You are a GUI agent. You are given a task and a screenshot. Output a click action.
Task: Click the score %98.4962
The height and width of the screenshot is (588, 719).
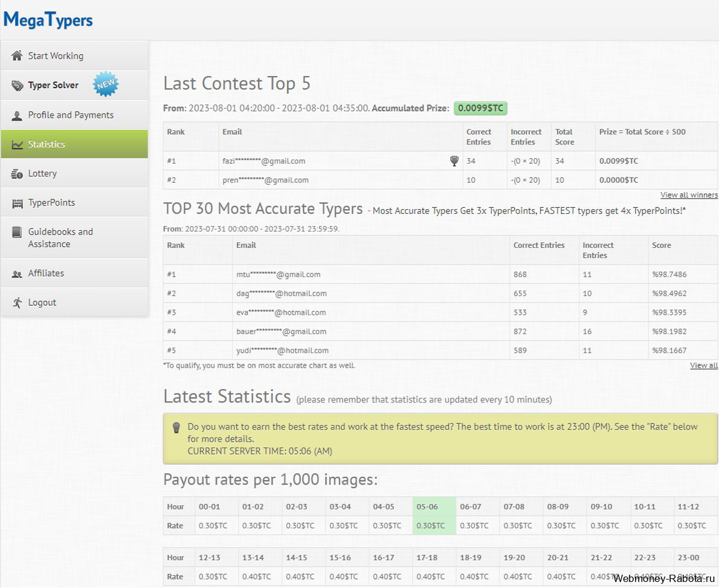tap(669, 293)
